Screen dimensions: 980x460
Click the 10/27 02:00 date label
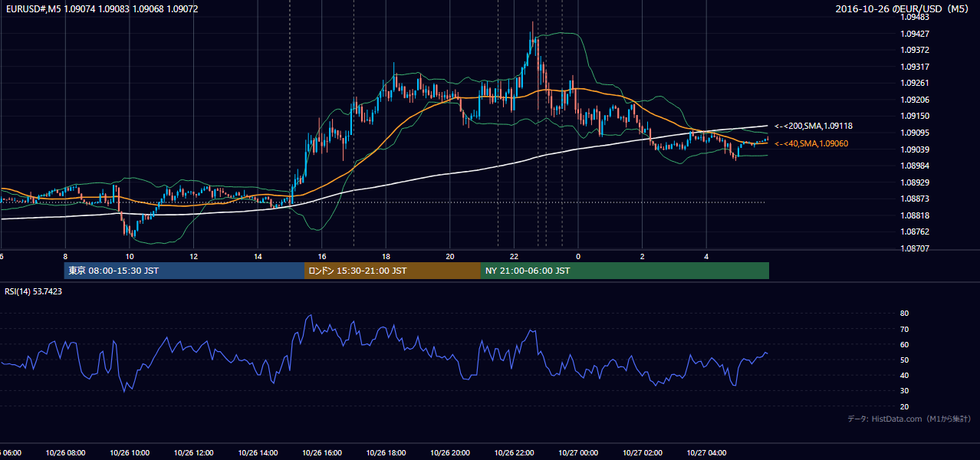click(x=643, y=453)
